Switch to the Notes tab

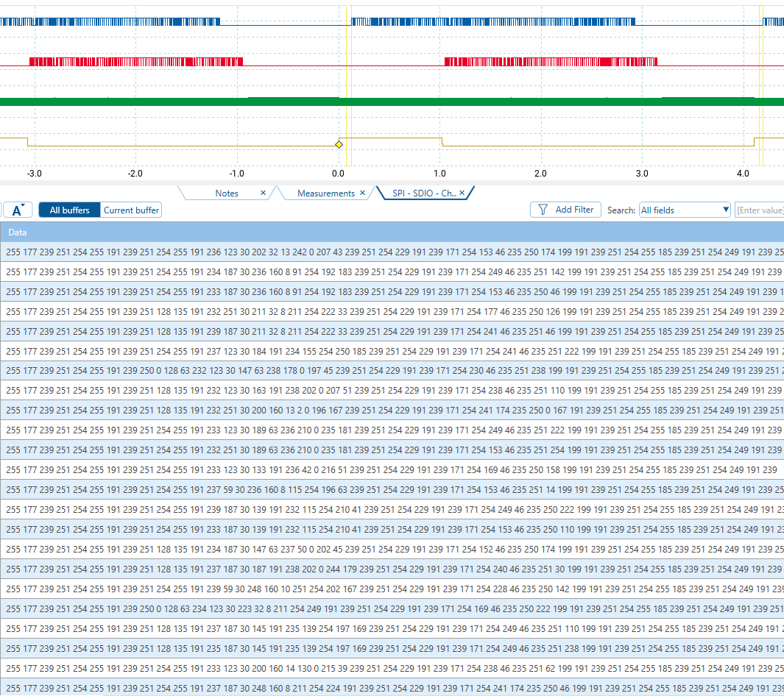pos(227,193)
